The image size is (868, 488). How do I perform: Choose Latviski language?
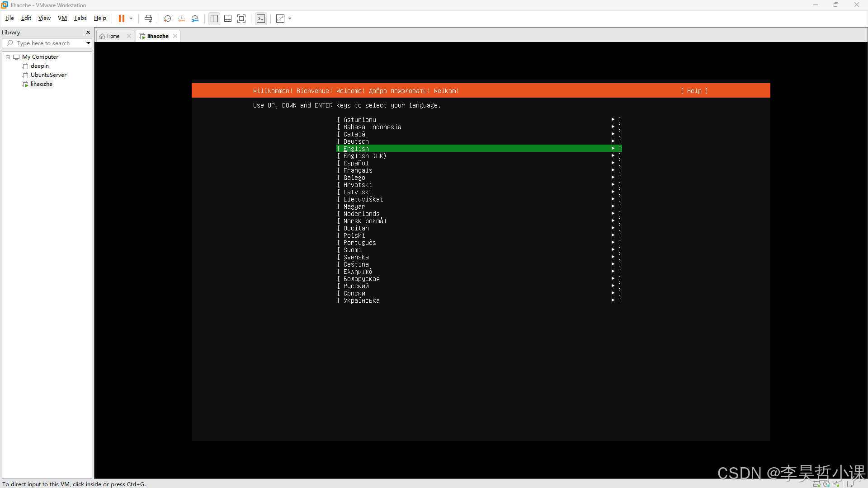(479, 192)
